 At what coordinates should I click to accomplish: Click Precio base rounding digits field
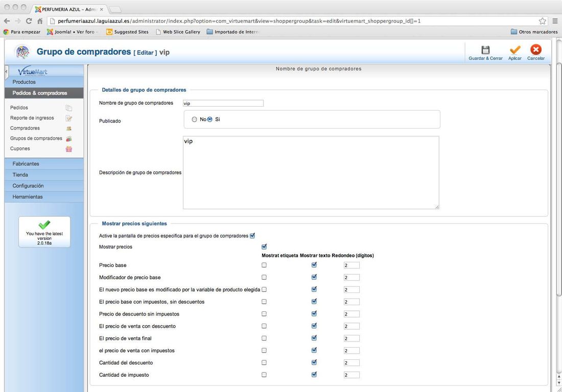(x=352, y=265)
